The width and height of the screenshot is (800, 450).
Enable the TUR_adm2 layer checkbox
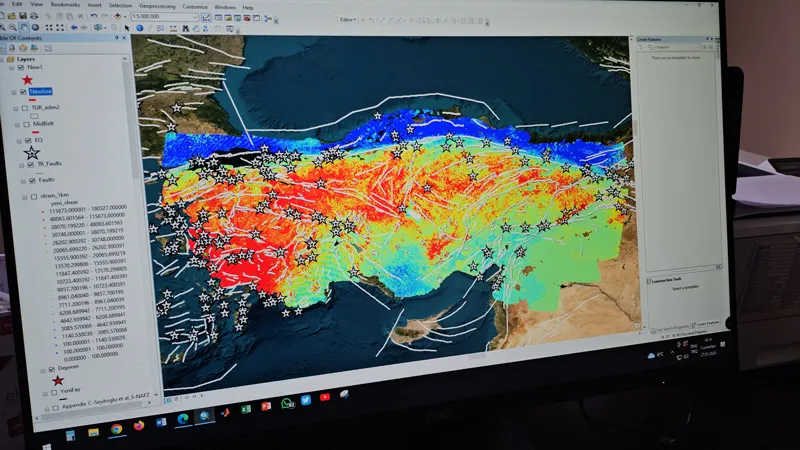coord(23,107)
